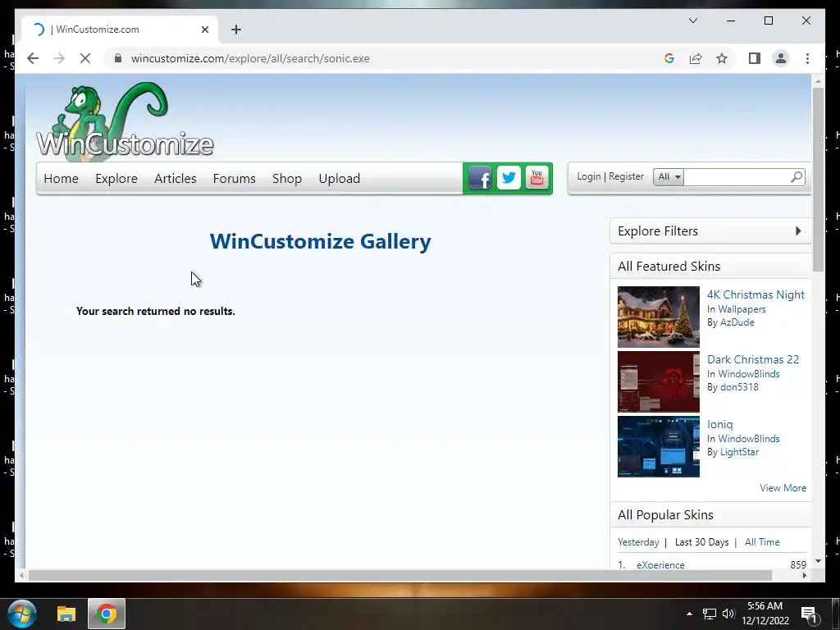Click the Register link
Viewport: 840px width, 630px height.
[x=626, y=176]
